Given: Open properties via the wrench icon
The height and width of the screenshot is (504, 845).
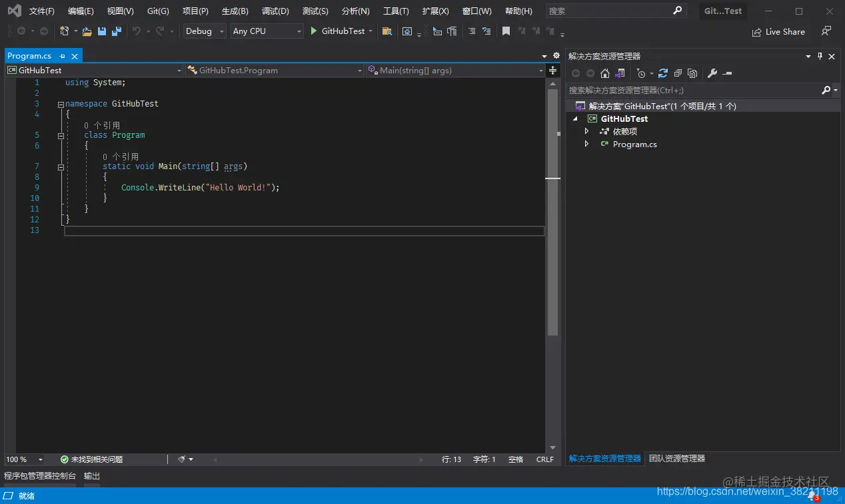Looking at the screenshot, I should (712, 73).
